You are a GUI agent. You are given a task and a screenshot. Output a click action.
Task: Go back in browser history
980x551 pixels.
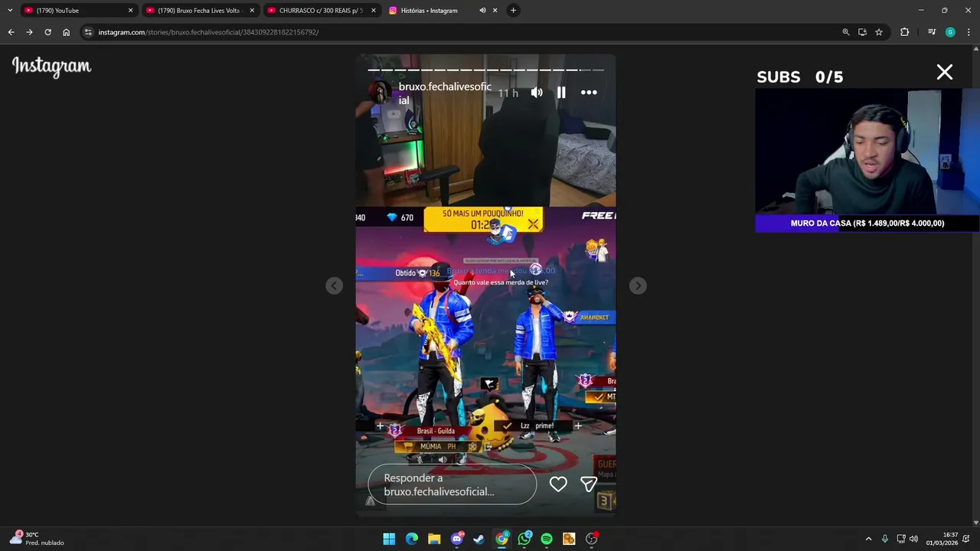tap(11, 32)
